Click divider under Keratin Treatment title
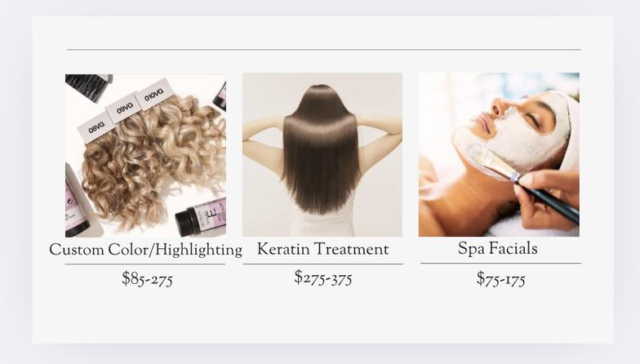Image resolution: width=640 pixels, height=364 pixels. pos(323,264)
